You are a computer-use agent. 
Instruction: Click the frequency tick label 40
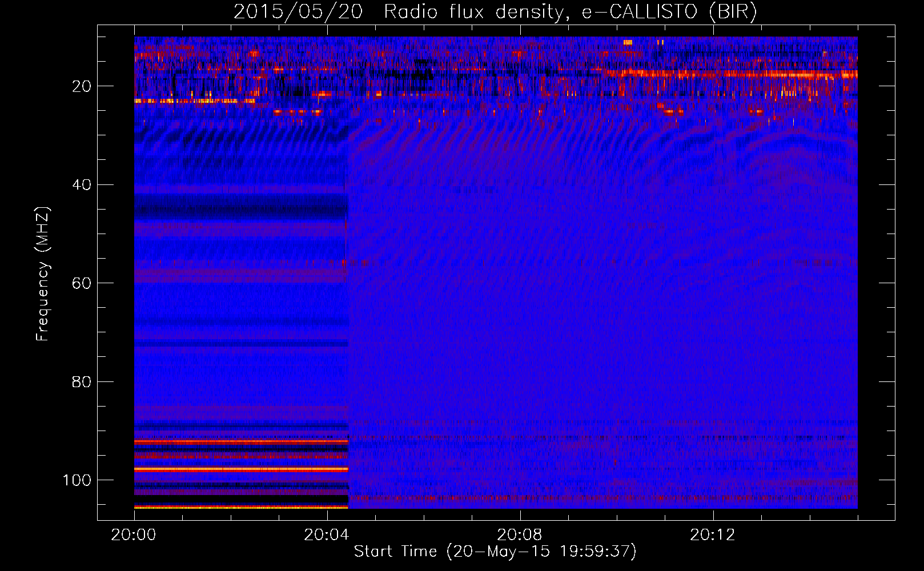click(x=82, y=185)
